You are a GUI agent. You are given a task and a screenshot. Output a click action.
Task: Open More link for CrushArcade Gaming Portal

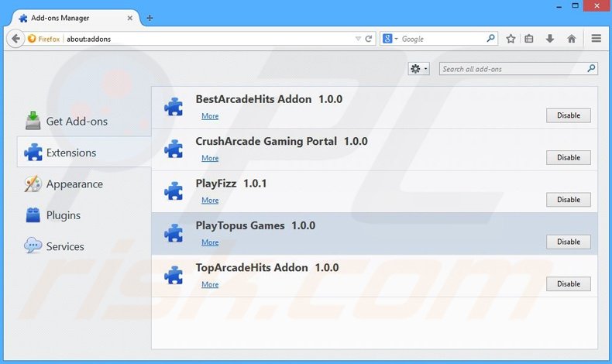point(210,158)
